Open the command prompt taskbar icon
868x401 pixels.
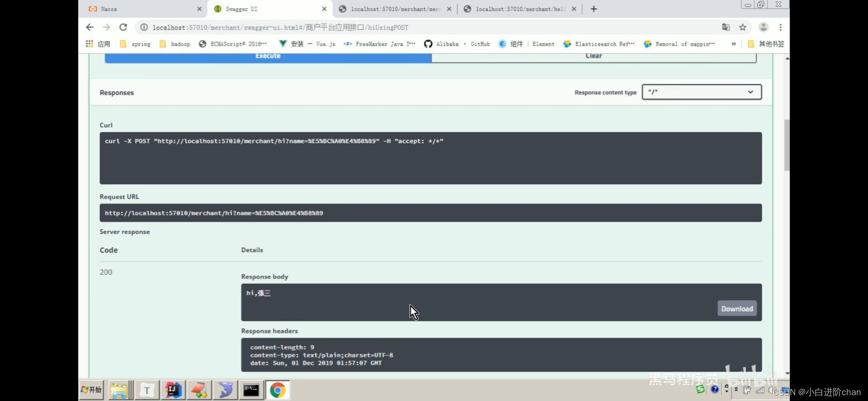(251, 390)
